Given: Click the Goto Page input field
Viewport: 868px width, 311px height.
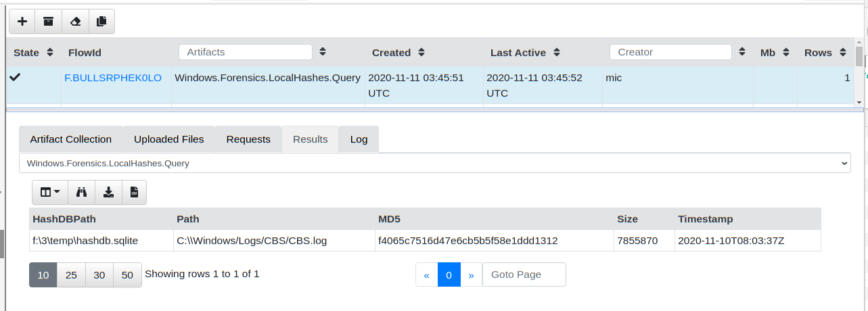Looking at the screenshot, I should [x=524, y=274].
